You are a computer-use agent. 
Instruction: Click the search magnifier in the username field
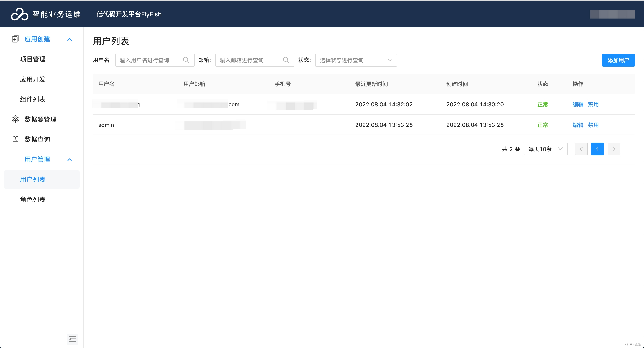point(186,60)
